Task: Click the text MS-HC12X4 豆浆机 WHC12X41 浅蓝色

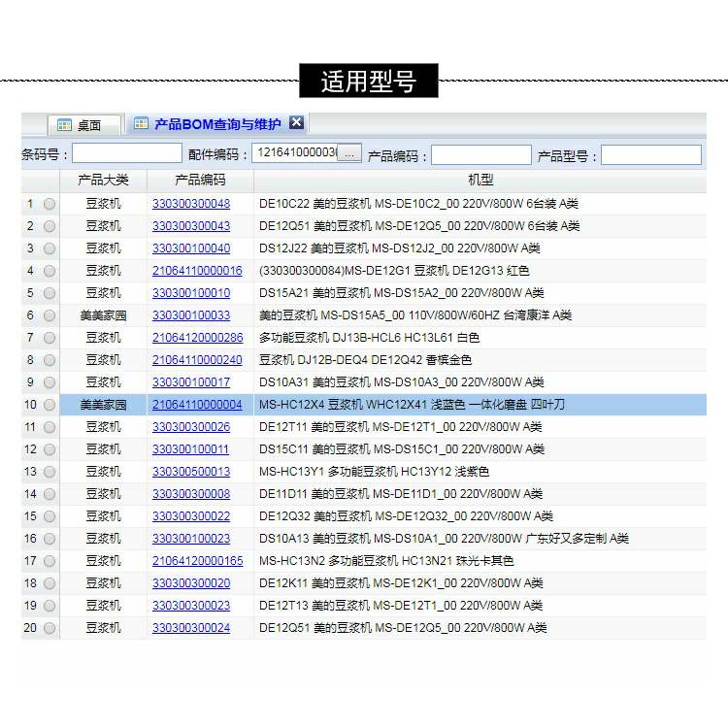Action: (362, 405)
